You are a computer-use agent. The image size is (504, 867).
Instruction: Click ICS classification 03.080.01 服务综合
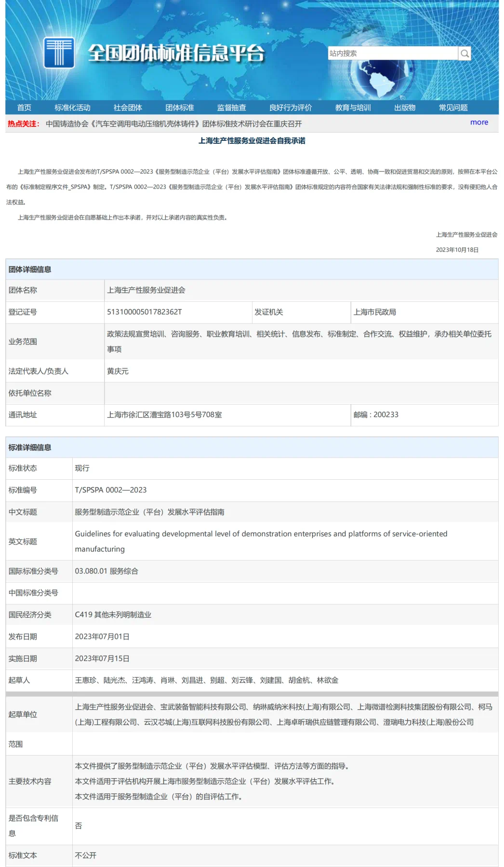(x=106, y=571)
